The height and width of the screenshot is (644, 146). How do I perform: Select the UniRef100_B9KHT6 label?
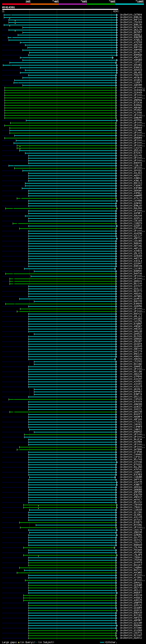131,163
